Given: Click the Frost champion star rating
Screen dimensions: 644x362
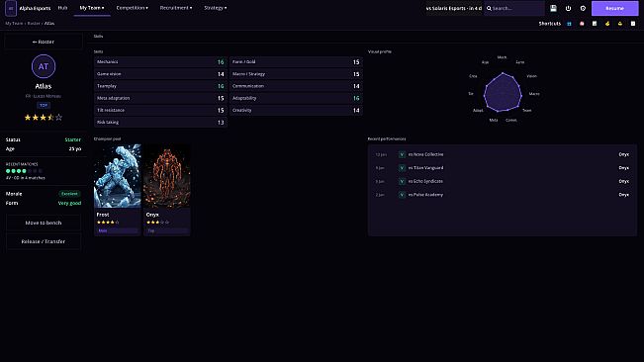Looking at the screenshot, I should pyautogui.click(x=108, y=223).
